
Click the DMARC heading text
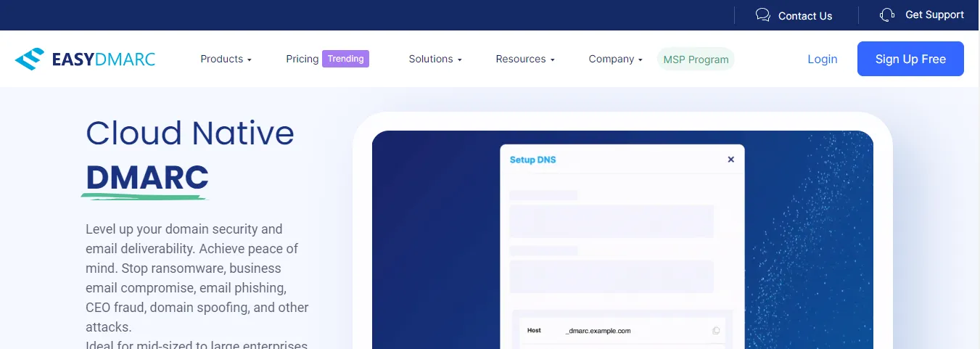[147, 177]
